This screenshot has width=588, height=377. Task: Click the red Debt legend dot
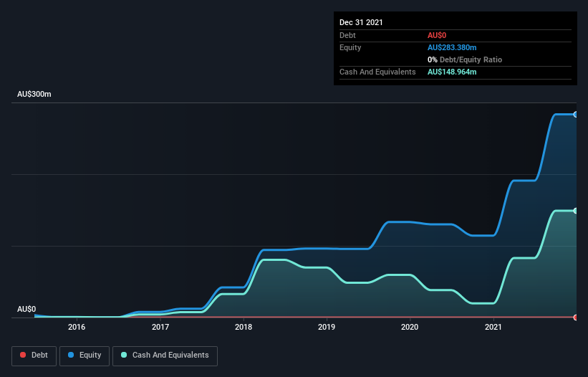tap(23, 355)
